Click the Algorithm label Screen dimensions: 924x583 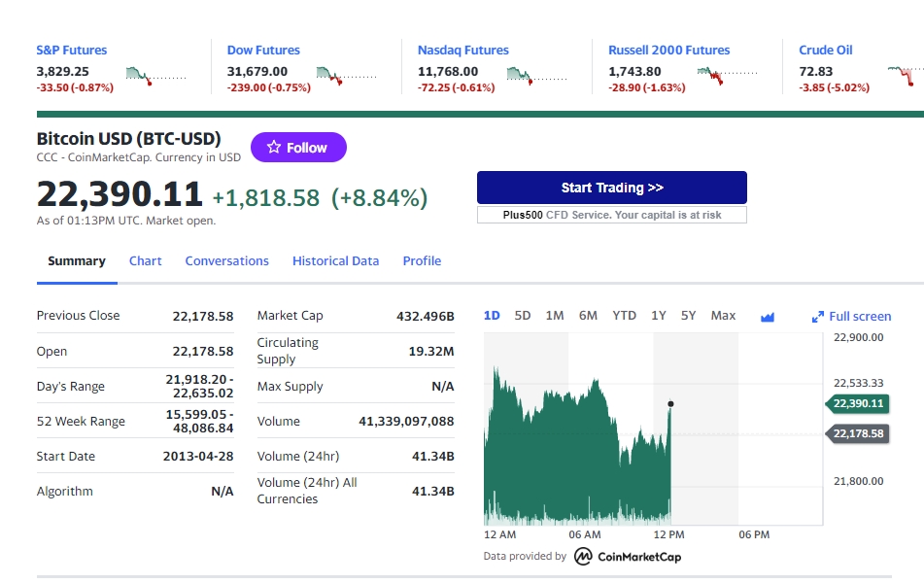click(x=65, y=491)
